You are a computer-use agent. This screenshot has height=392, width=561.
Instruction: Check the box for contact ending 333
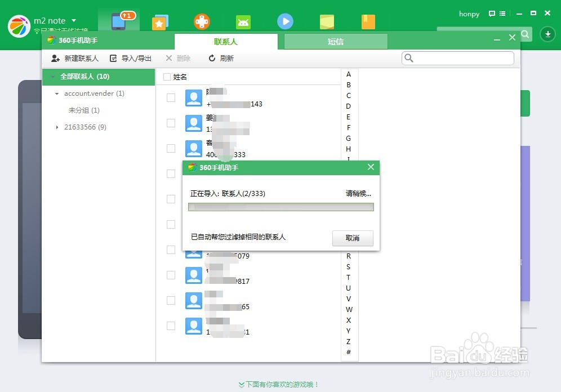tap(171, 149)
